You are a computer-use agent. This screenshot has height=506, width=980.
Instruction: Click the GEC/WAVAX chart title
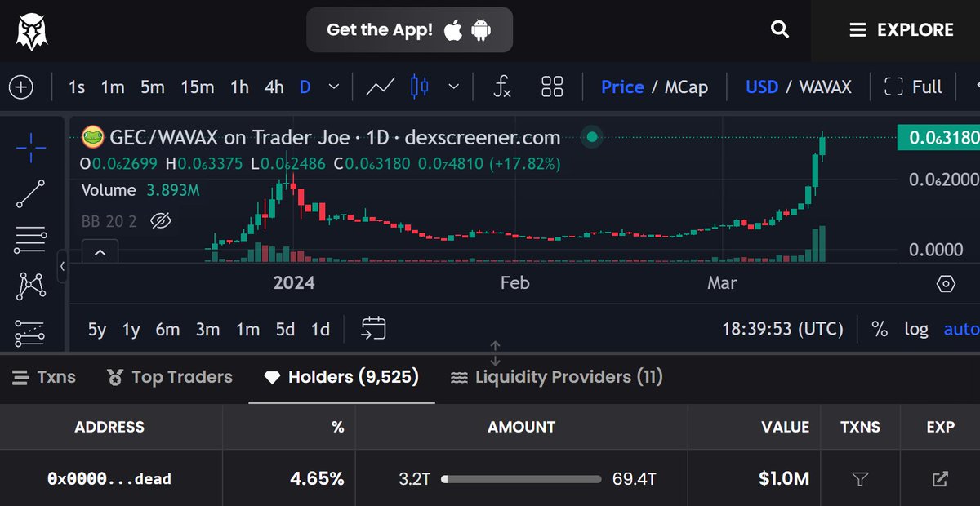[335, 137]
